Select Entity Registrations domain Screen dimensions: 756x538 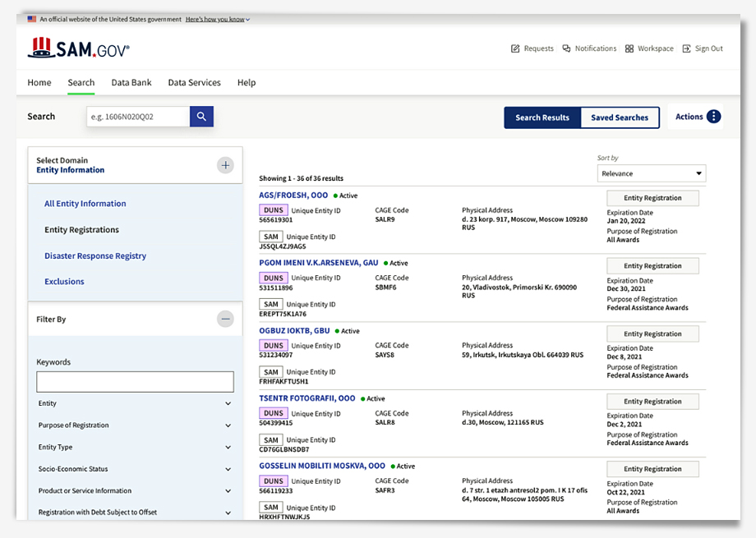point(81,229)
